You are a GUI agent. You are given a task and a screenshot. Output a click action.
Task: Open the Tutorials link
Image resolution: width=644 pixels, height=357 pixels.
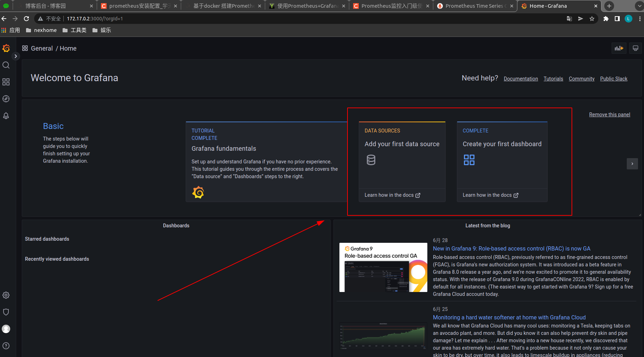(x=553, y=79)
